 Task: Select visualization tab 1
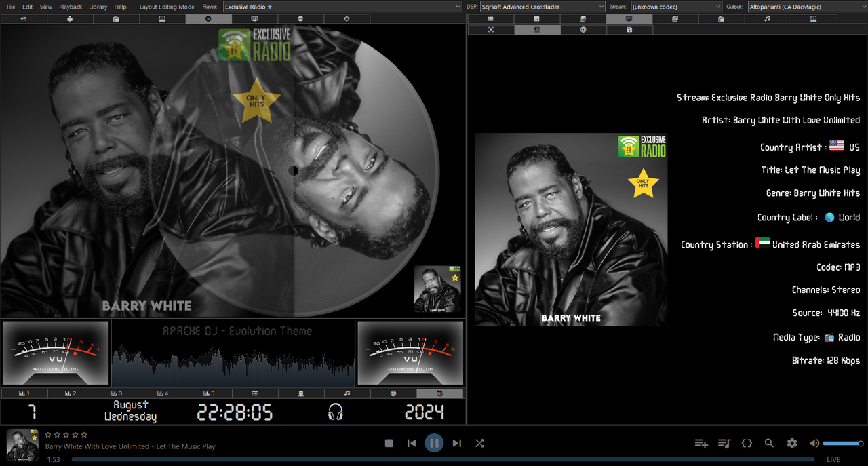pos(24,393)
